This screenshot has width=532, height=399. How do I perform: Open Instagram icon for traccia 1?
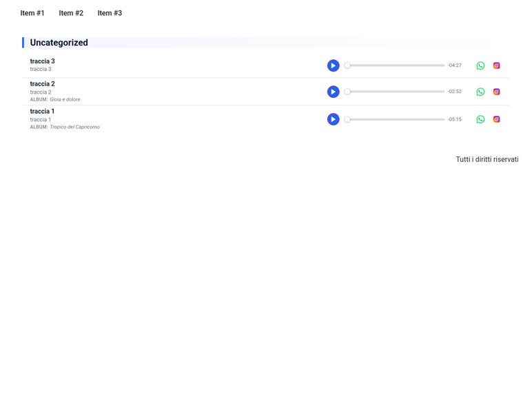496,119
